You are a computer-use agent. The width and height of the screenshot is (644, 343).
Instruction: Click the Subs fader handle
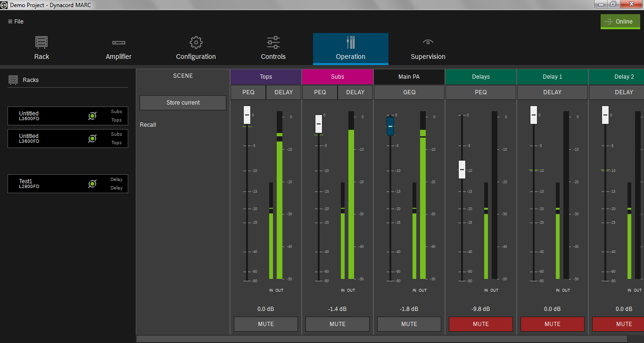tap(319, 124)
